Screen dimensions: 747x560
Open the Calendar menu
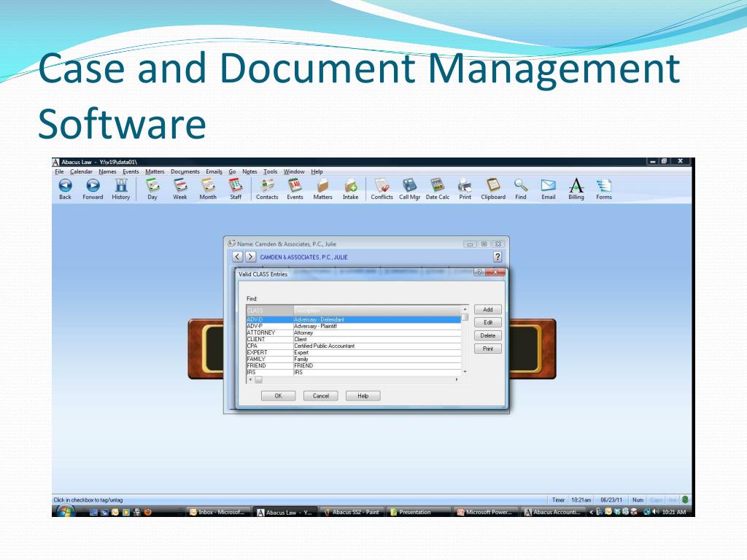pyautogui.click(x=81, y=171)
